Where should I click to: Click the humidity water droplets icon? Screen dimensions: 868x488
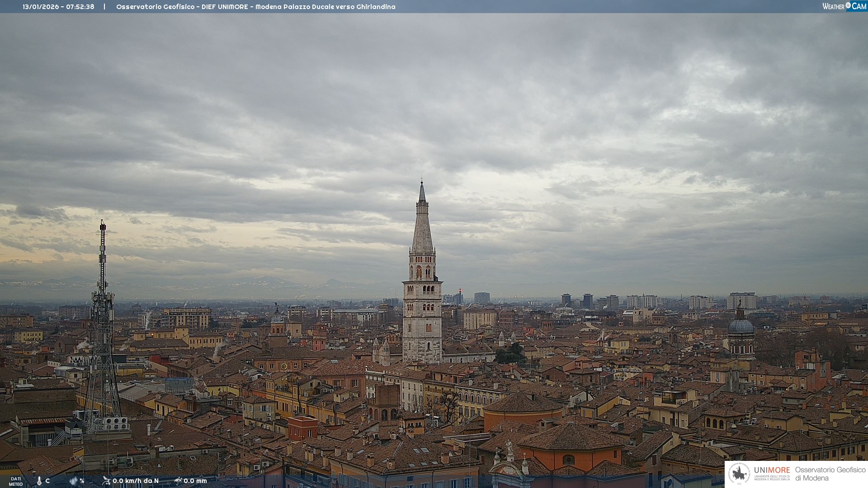pyautogui.click(x=73, y=481)
